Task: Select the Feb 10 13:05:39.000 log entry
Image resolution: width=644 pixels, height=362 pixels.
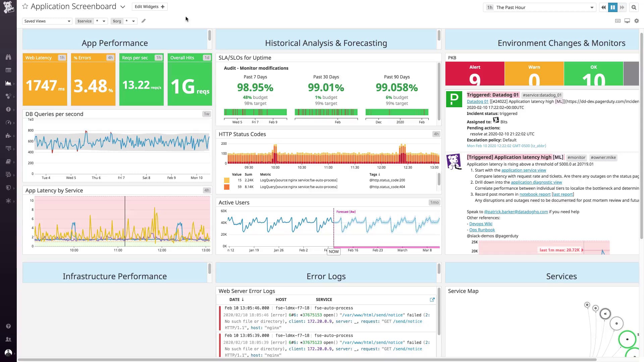Action: (326, 345)
